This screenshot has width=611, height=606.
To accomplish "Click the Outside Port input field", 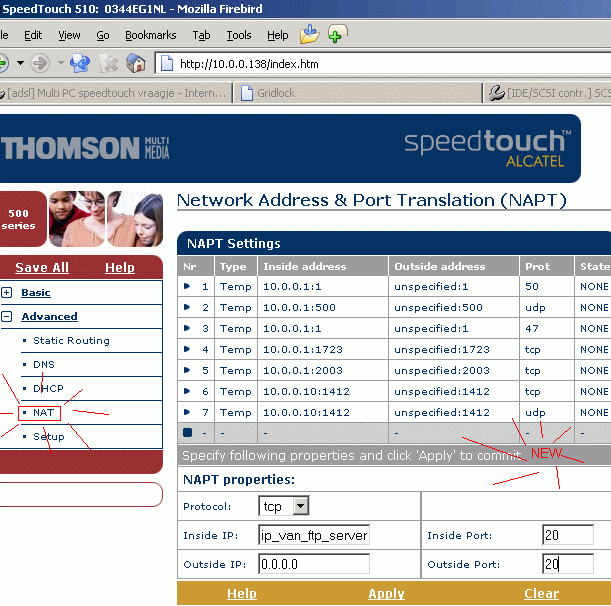I will [x=568, y=564].
